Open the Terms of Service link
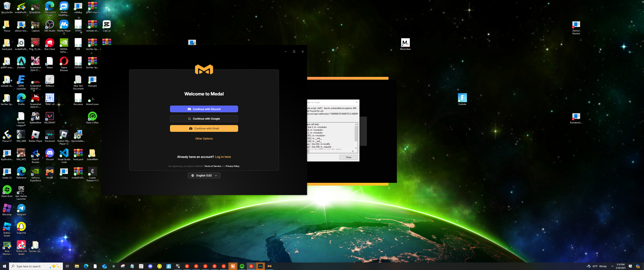 click(x=212, y=166)
